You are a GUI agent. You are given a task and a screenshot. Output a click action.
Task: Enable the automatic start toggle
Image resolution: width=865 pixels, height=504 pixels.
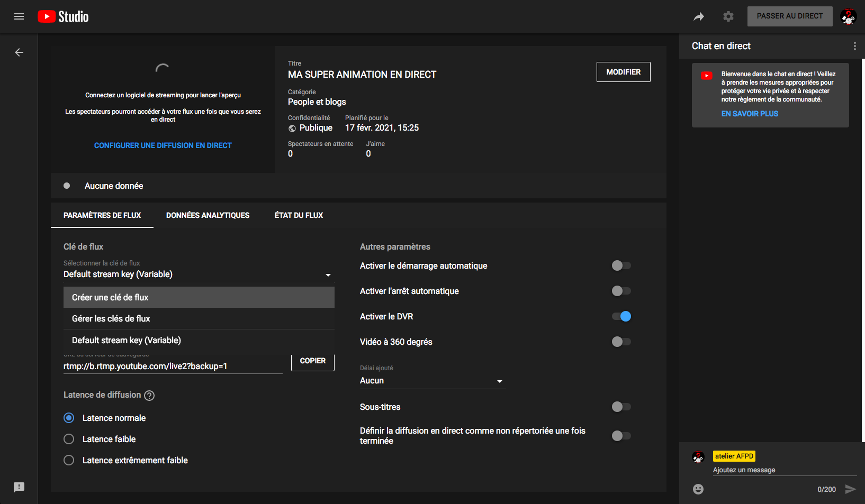pos(621,265)
